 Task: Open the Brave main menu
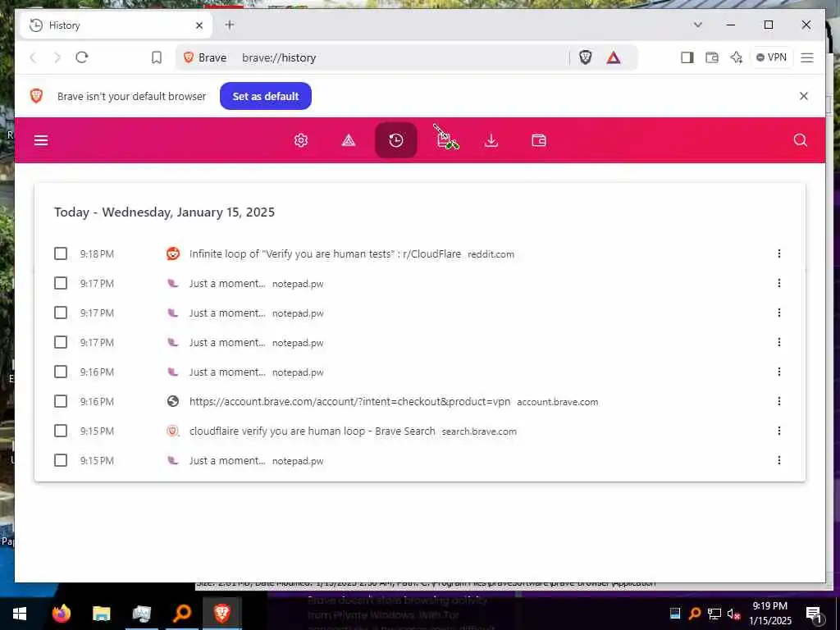(x=807, y=57)
